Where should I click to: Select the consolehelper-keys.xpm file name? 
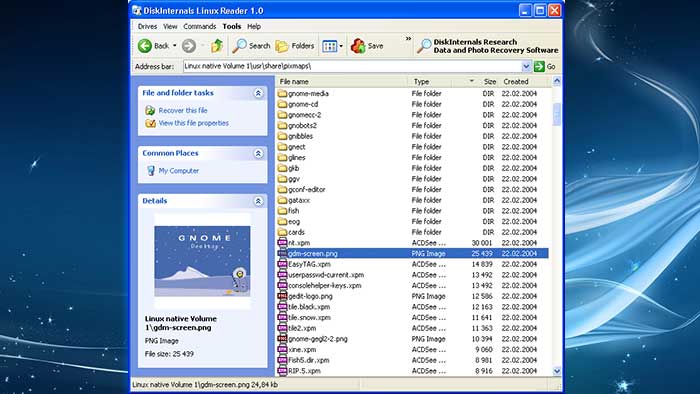point(325,286)
